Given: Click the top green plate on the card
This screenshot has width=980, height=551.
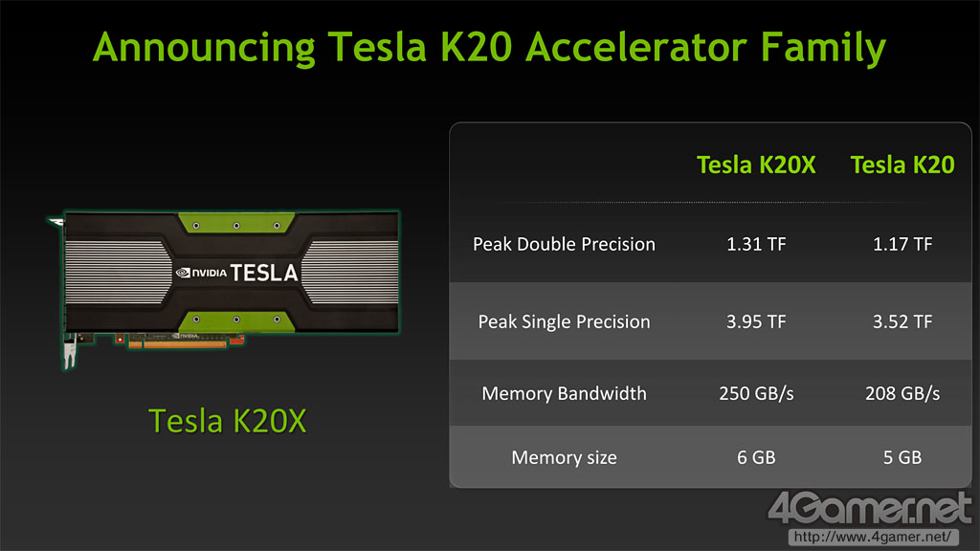Looking at the screenshot, I should point(235,227).
